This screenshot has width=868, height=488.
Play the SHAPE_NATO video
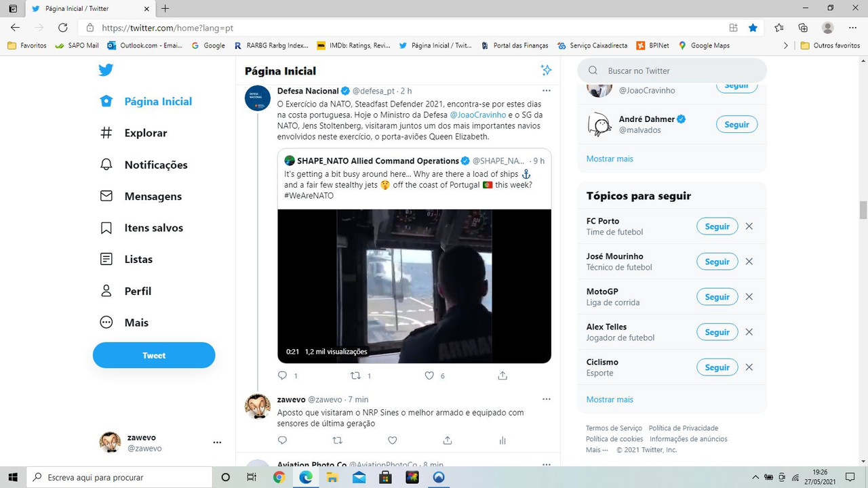[414, 286]
